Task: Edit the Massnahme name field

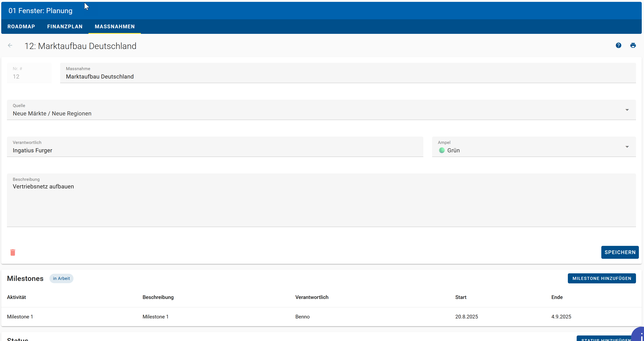Action: coord(348,73)
